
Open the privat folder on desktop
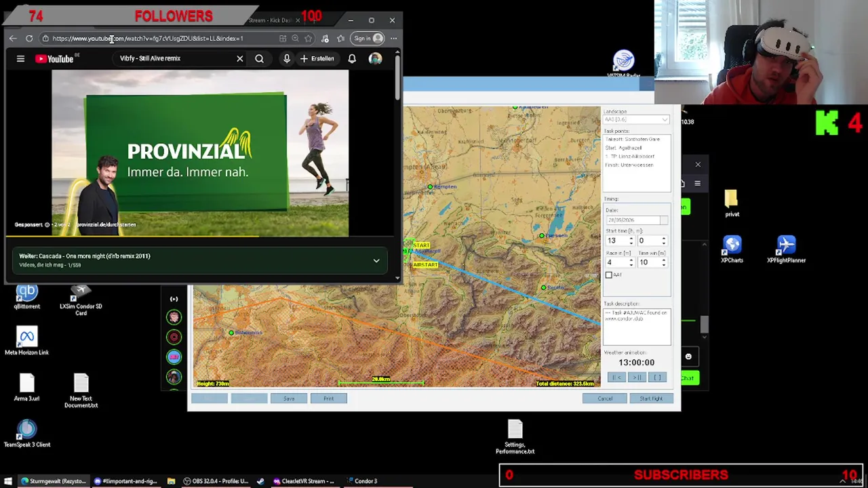pyautogui.click(x=732, y=203)
